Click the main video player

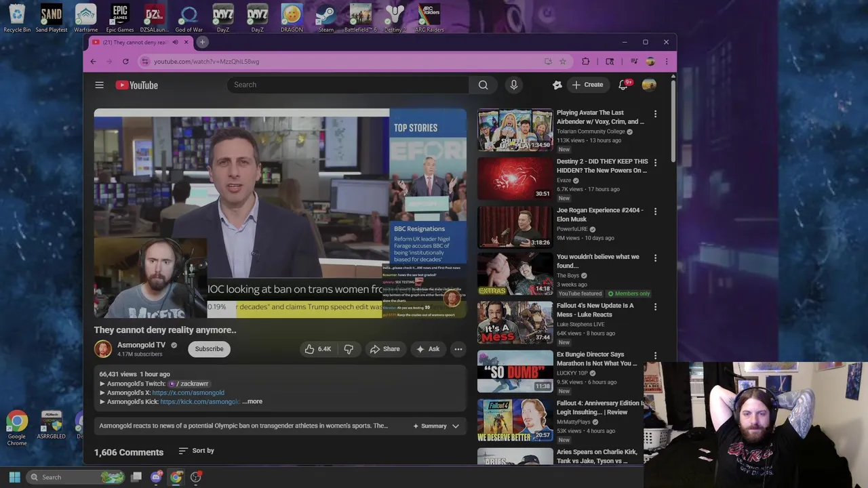tap(280, 213)
